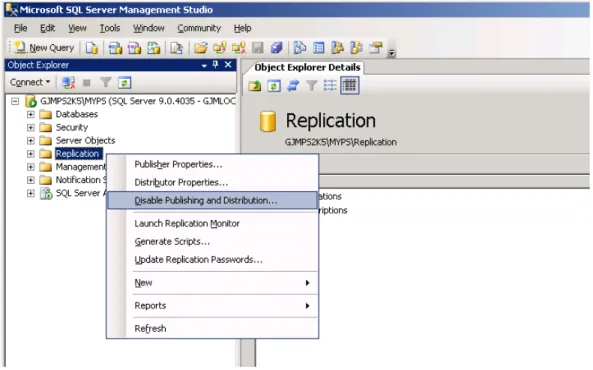Select the Object Explorer Details tab
The width and height of the screenshot is (593, 370).
pos(307,67)
